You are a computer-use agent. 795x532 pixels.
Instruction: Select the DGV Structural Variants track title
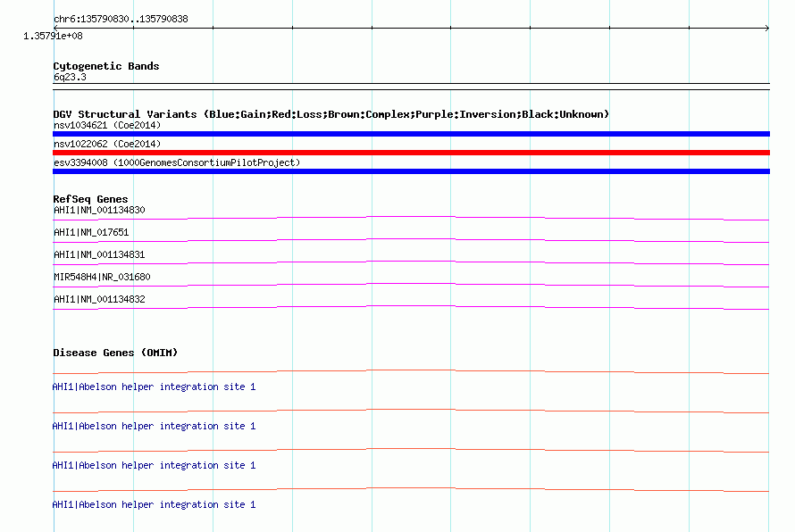pos(331,114)
